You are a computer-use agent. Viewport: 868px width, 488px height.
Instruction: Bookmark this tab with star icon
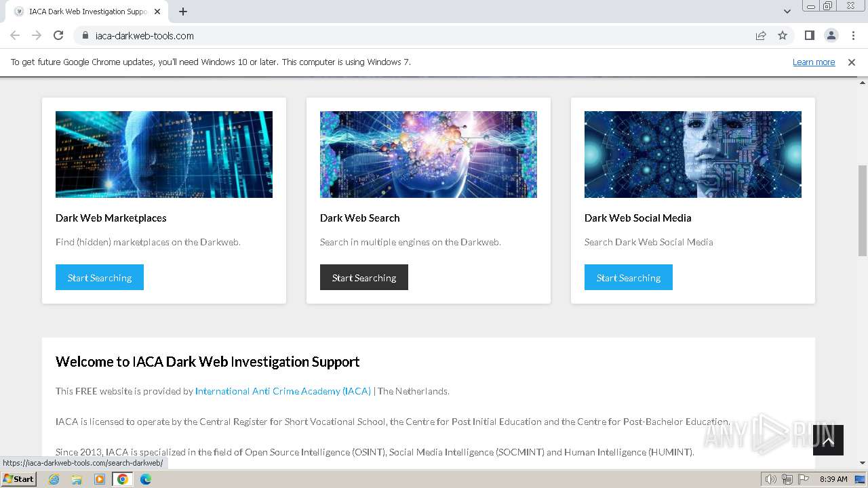783,35
